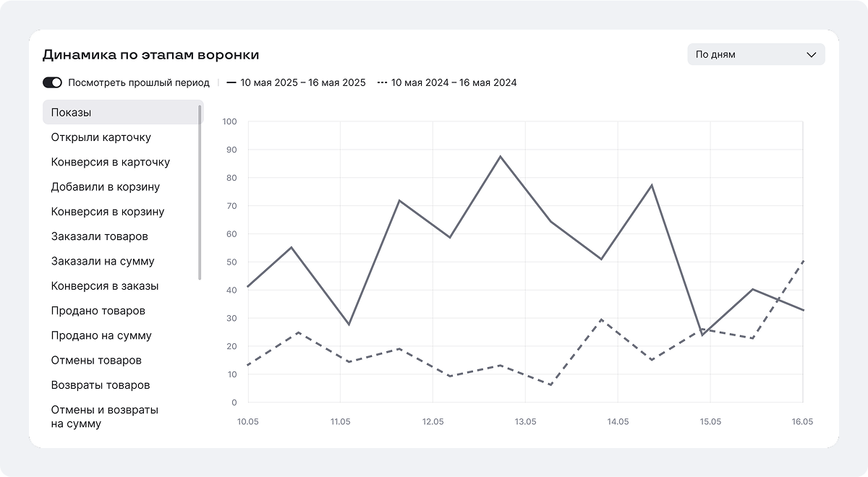
Task: Select 'Возвраты товаров' stage
Action: tap(100, 385)
